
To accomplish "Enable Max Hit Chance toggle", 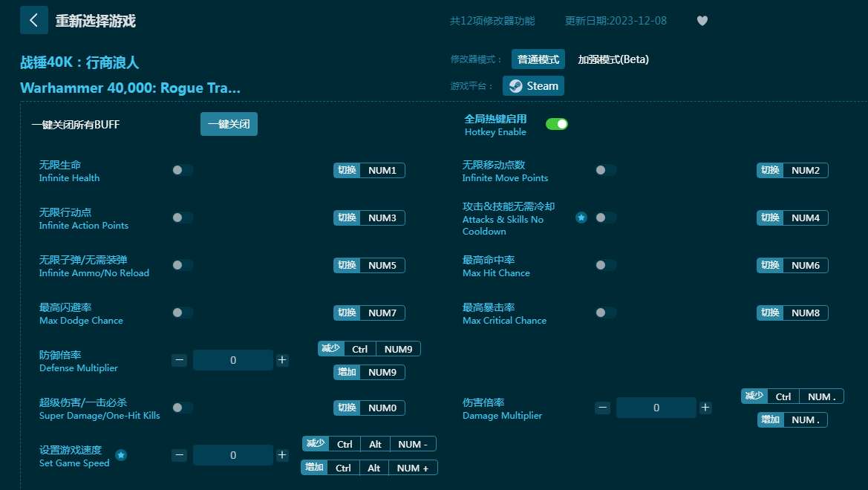I will tap(606, 265).
